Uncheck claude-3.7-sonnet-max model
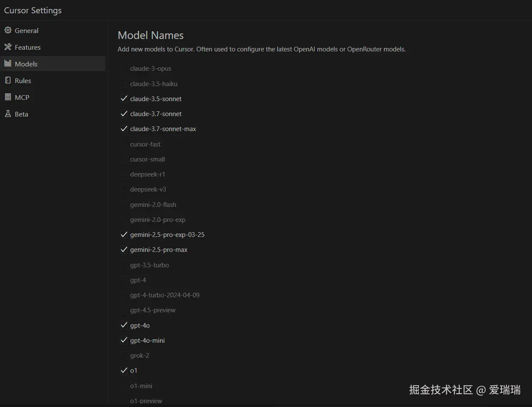 point(124,129)
